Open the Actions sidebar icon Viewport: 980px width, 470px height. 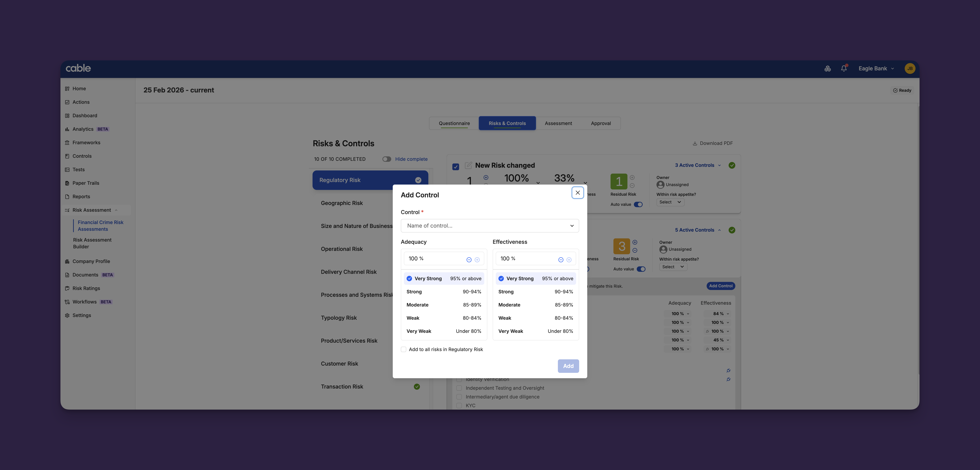click(x=67, y=102)
